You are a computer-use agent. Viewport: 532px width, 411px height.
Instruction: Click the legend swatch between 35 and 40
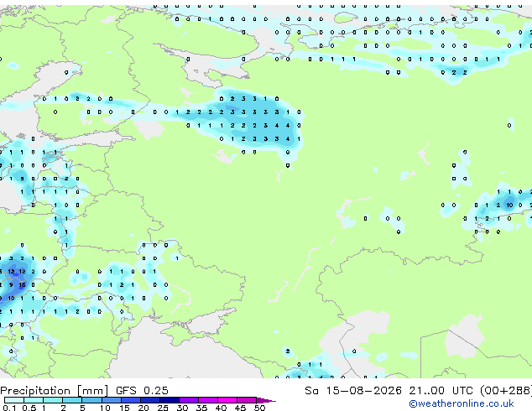[x=207, y=400]
